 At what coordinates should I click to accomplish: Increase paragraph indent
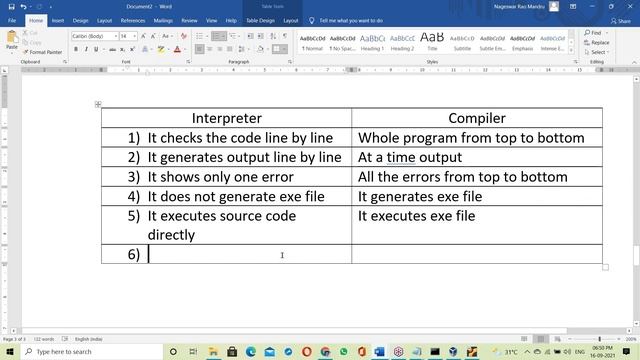tap(260, 36)
